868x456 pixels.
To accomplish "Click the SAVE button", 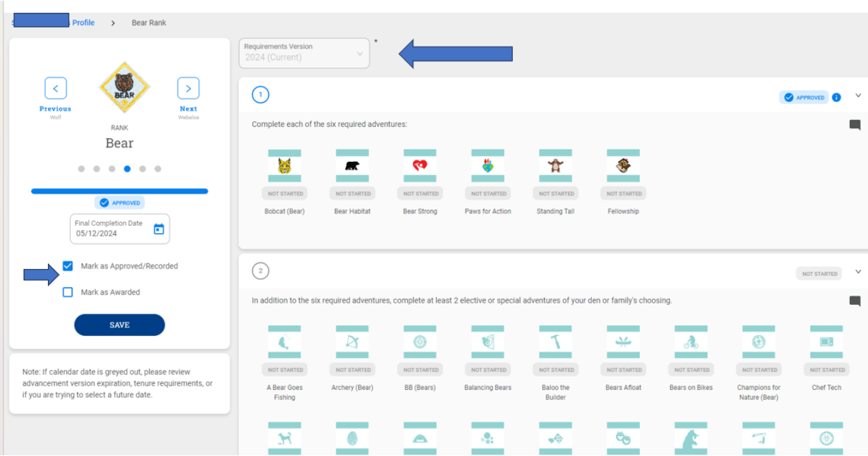I will click(119, 324).
